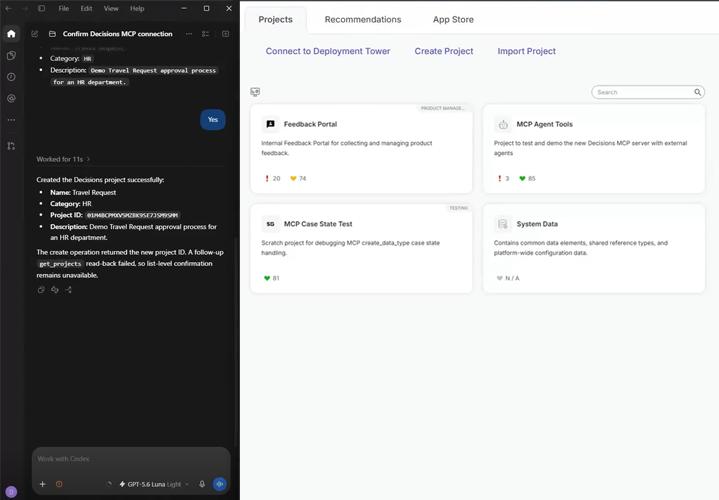
Task: Click the SG badge on MCP Case State Test
Action: 271,224
